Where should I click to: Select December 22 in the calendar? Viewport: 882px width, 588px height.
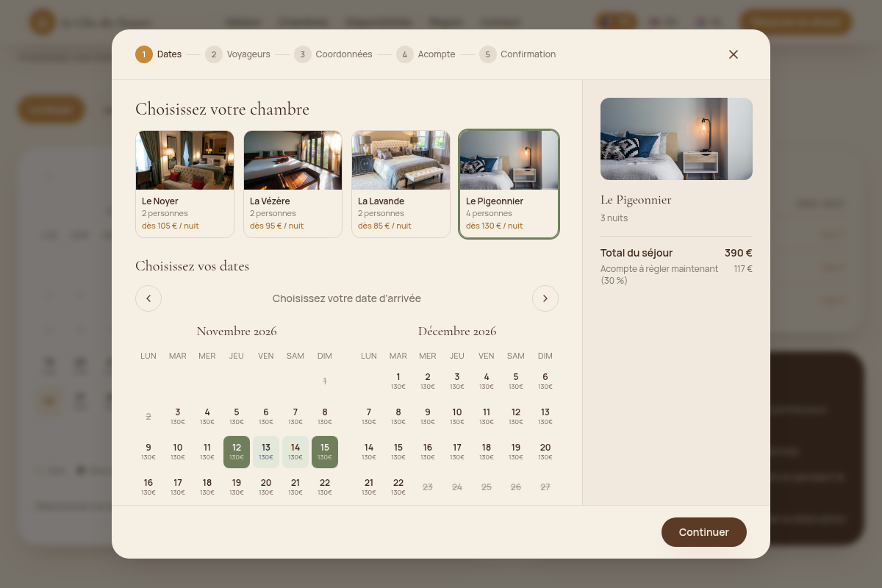[398, 487]
